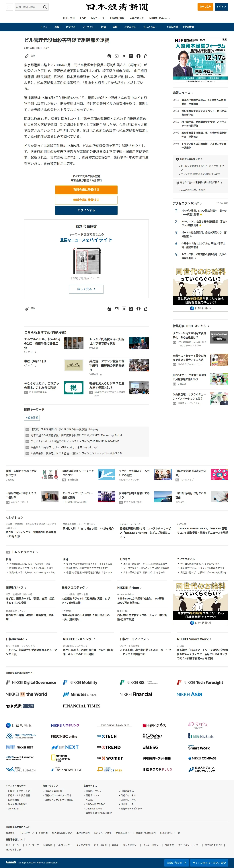Viewport: 234px width, 868px height.
Task: Expand the トップ navigation dropdown
Action: tap(45, 27)
